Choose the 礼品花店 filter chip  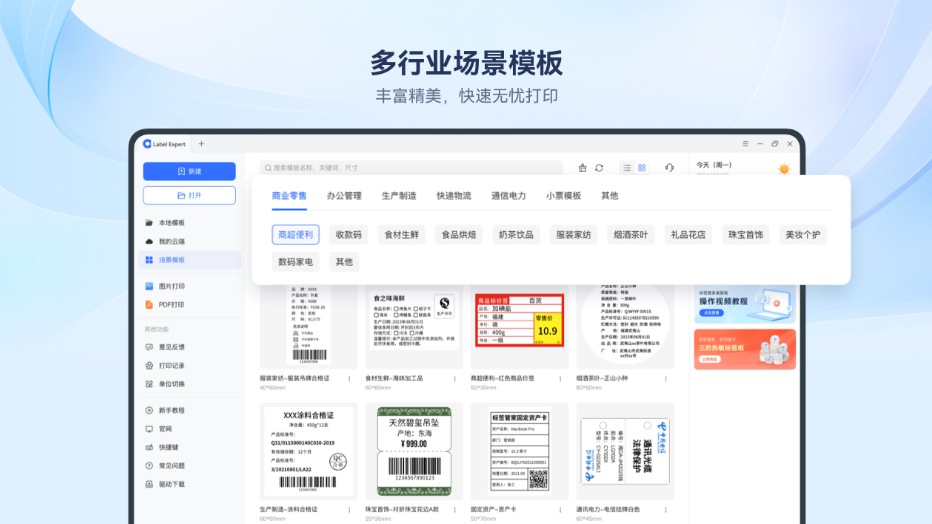tap(688, 235)
